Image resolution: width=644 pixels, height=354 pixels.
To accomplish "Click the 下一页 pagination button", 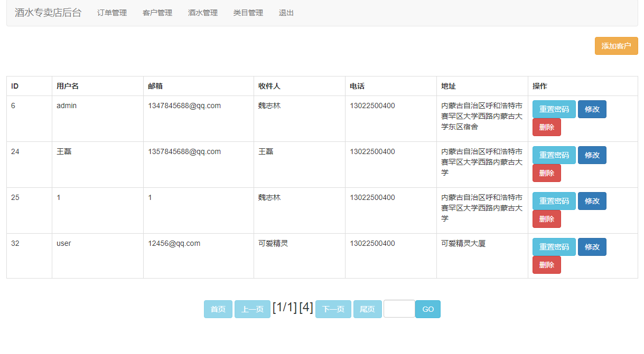I will click(x=333, y=309).
